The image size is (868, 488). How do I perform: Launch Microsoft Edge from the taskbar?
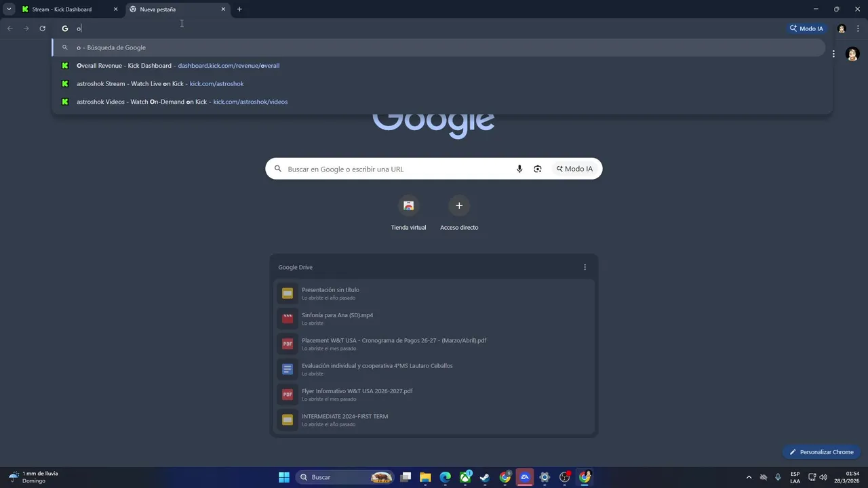pyautogui.click(x=445, y=477)
